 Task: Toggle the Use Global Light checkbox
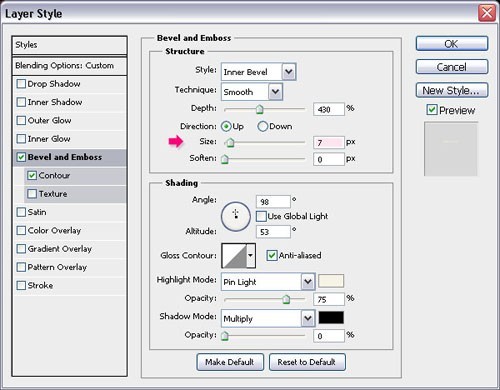(261, 216)
